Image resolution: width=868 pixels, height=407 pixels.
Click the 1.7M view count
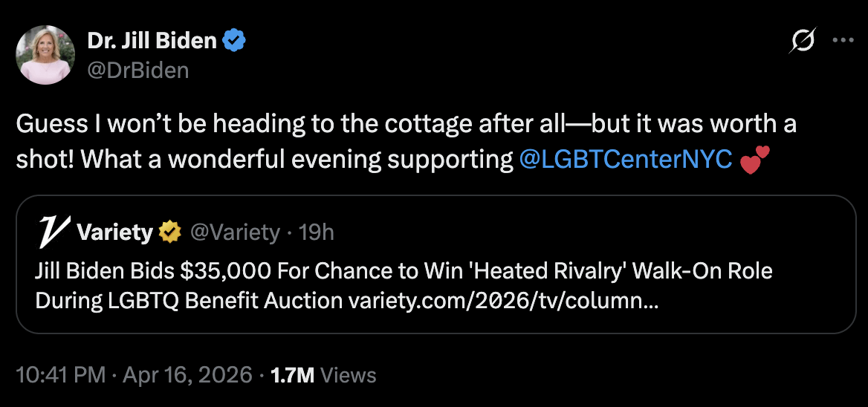pyautogui.click(x=294, y=375)
